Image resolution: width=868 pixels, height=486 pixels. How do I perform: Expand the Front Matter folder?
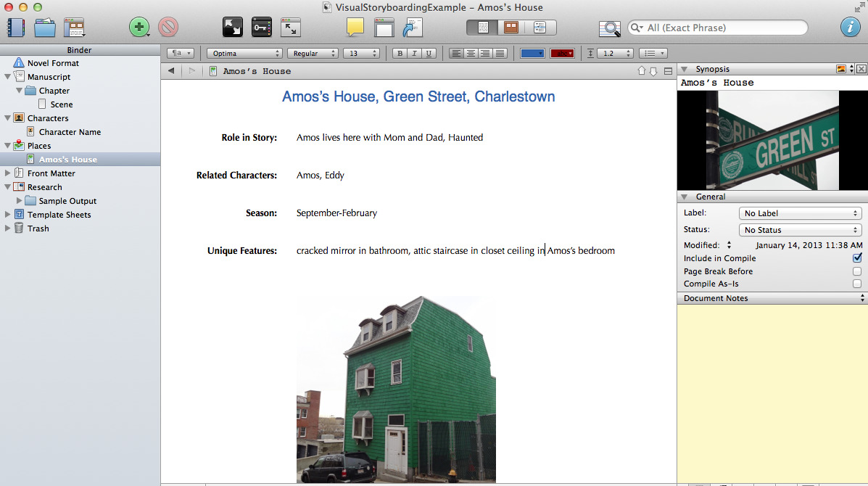8,173
